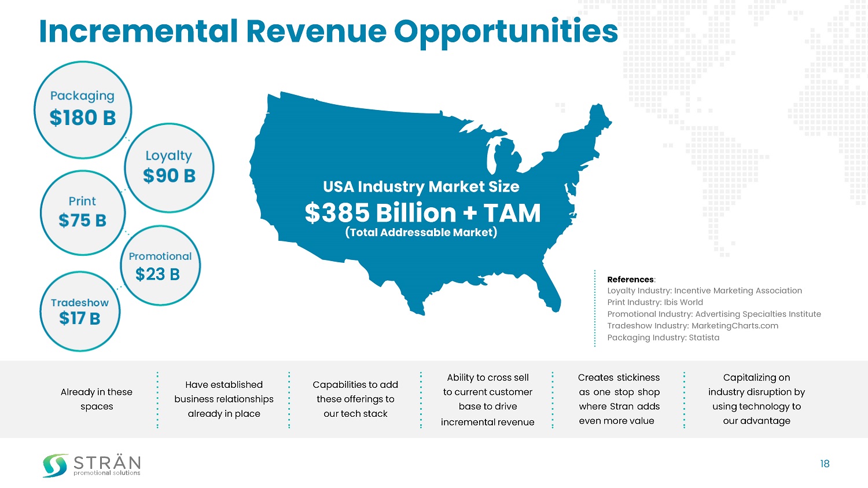Choose the Promotional $23 B circle
The image size is (868, 488).
(160, 266)
